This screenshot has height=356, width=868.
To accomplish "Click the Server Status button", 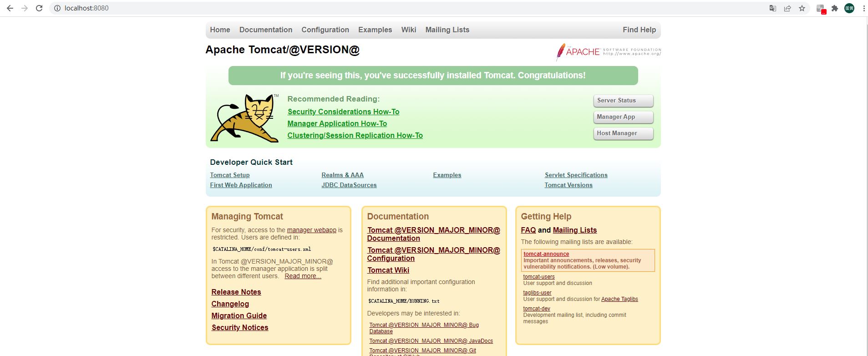I will [623, 101].
